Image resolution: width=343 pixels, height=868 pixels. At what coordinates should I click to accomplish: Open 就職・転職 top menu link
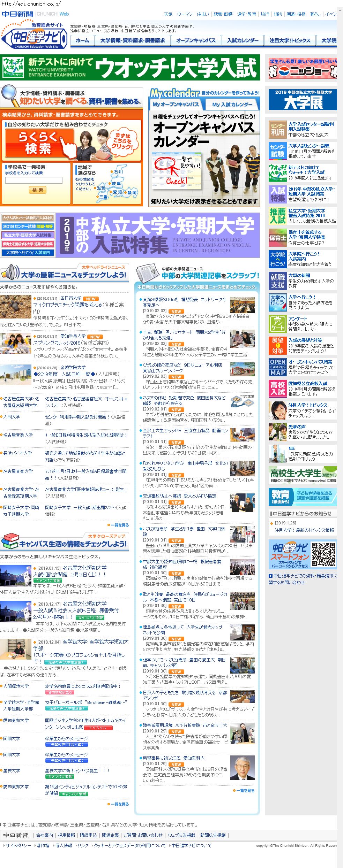point(223,14)
